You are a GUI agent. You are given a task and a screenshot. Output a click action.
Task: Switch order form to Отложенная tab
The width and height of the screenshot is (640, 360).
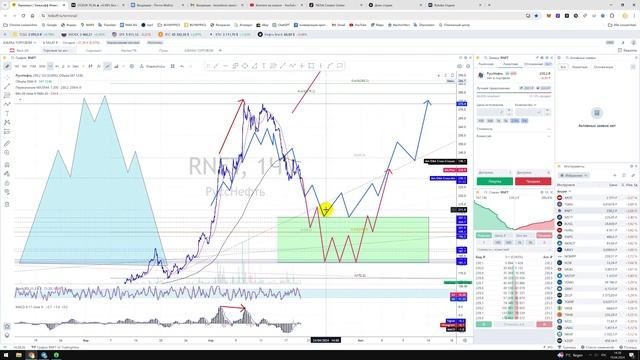point(533,64)
